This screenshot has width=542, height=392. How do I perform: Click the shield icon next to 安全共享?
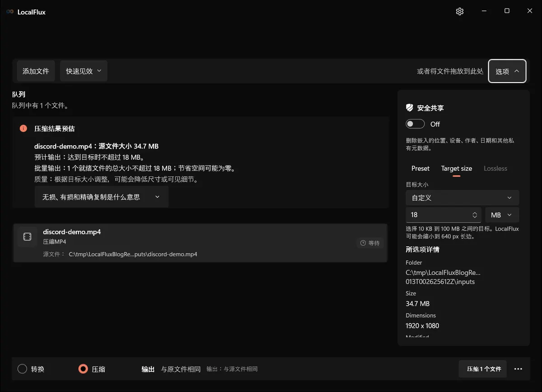pyautogui.click(x=410, y=108)
